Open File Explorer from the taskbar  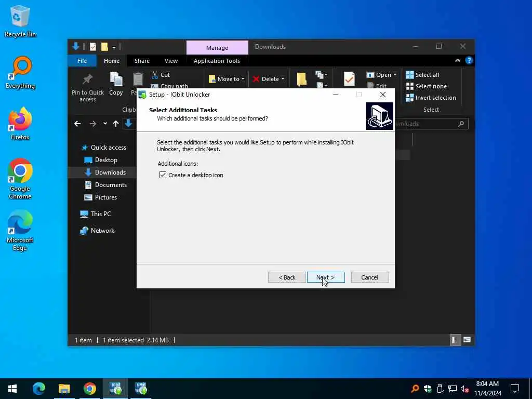pos(64,389)
